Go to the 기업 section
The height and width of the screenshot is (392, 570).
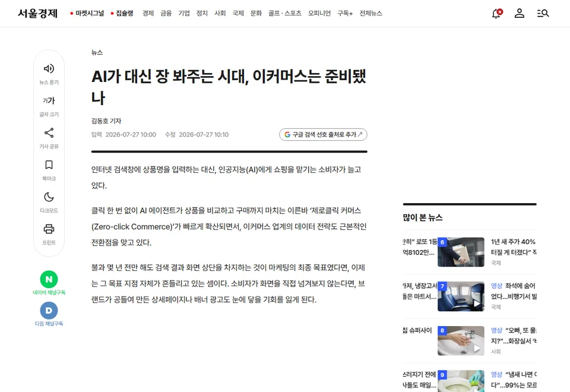pos(184,14)
